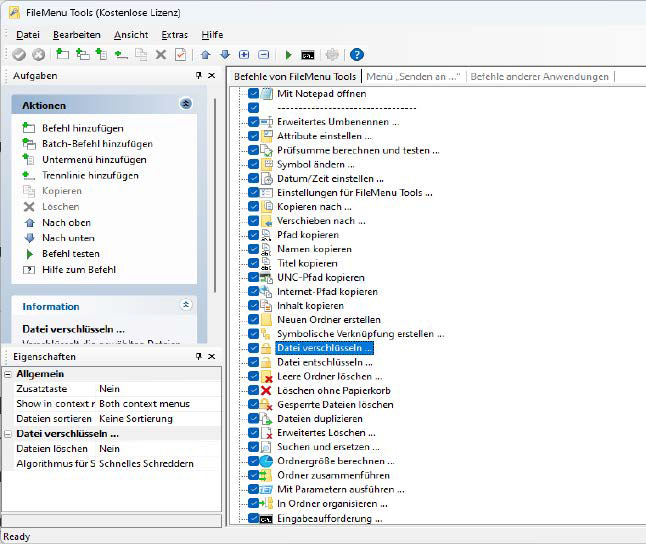The image size is (646, 544).
Task: Open the Show in context value field
Action: (x=159, y=403)
